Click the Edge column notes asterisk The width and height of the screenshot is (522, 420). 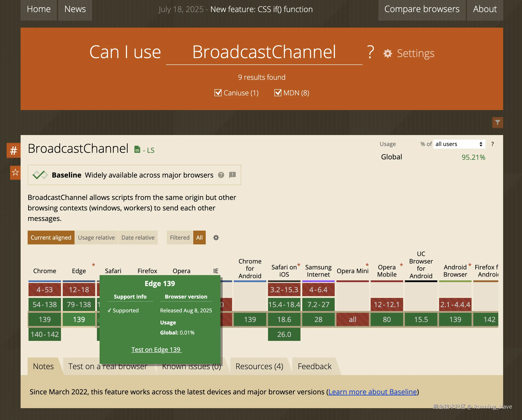pyautogui.click(x=93, y=265)
